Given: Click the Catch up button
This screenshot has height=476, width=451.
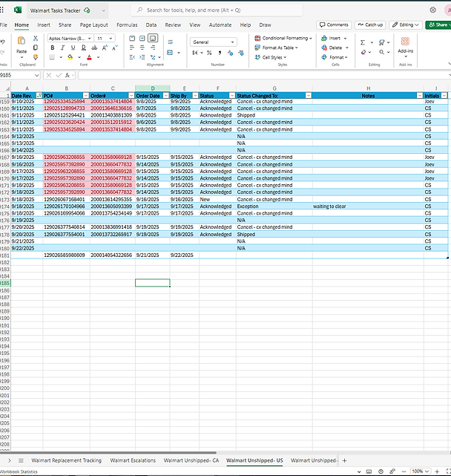Looking at the screenshot, I should coord(370,25).
